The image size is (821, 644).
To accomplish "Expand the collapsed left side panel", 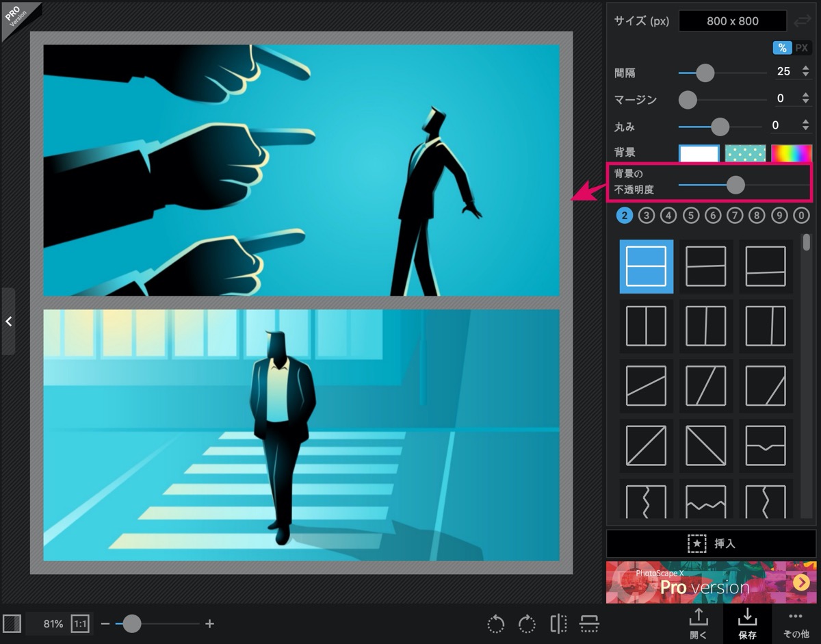I will point(8,321).
